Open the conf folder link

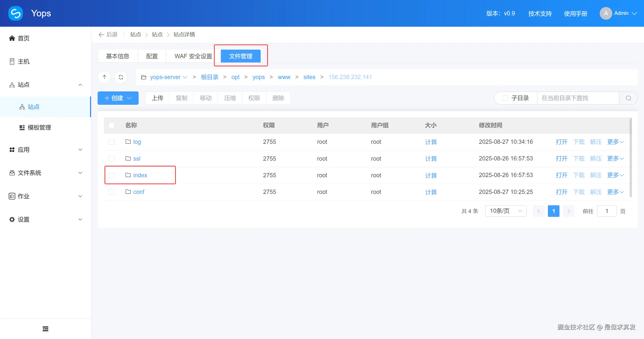pyautogui.click(x=139, y=192)
